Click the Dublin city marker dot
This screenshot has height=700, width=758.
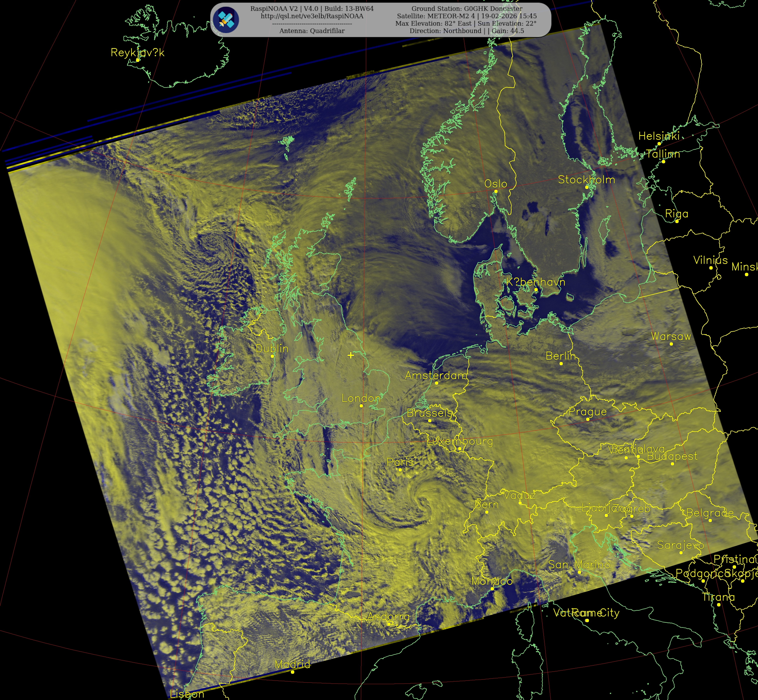click(x=272, y=356)
